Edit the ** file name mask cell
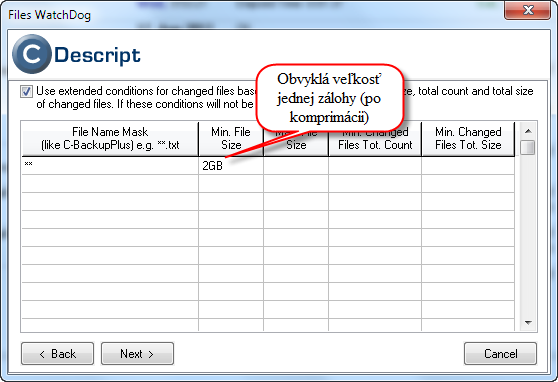Screen dimensions: 558x382 coord(110,166)
